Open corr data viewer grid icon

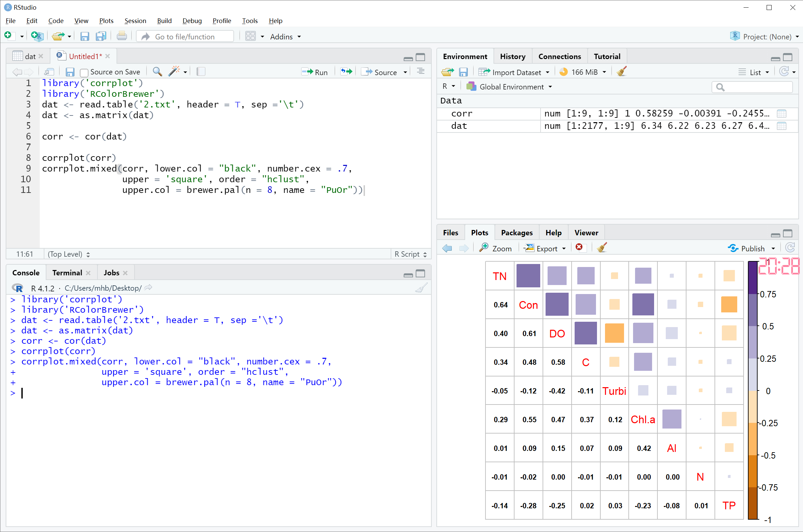coord(781,114)
